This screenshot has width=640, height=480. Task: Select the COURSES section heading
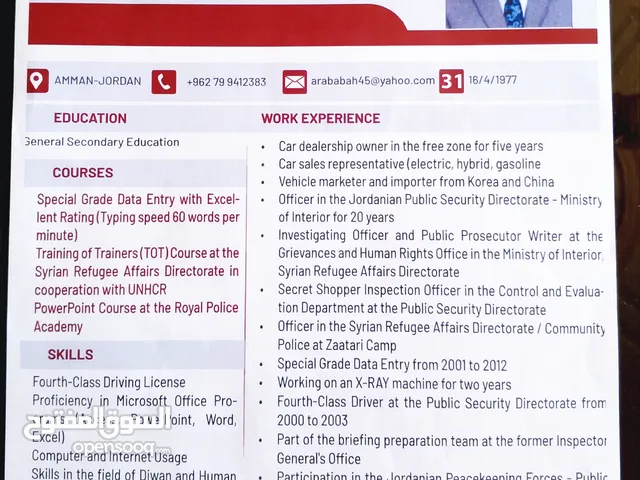(83, 172)
